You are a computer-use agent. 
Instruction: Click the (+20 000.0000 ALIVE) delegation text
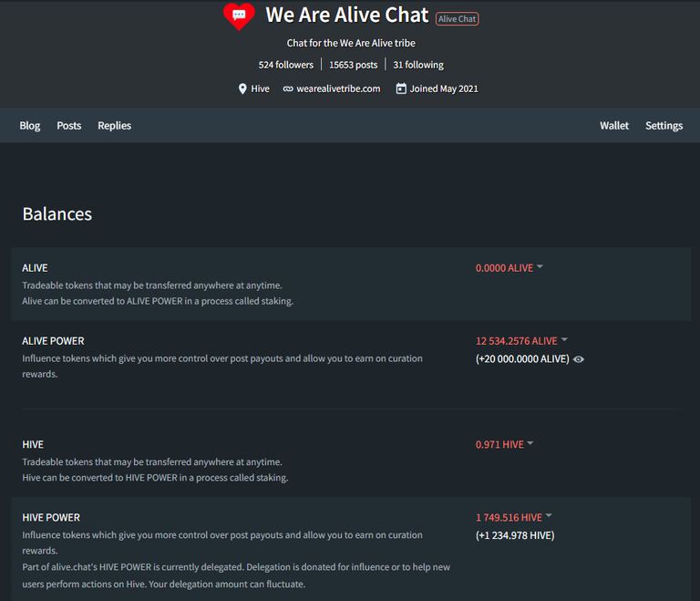pos(522,358)
